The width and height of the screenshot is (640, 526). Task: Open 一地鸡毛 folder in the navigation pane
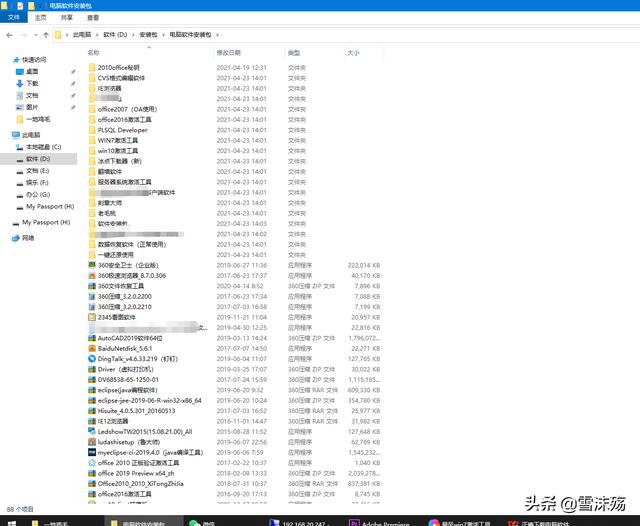[x=38, y=119]
